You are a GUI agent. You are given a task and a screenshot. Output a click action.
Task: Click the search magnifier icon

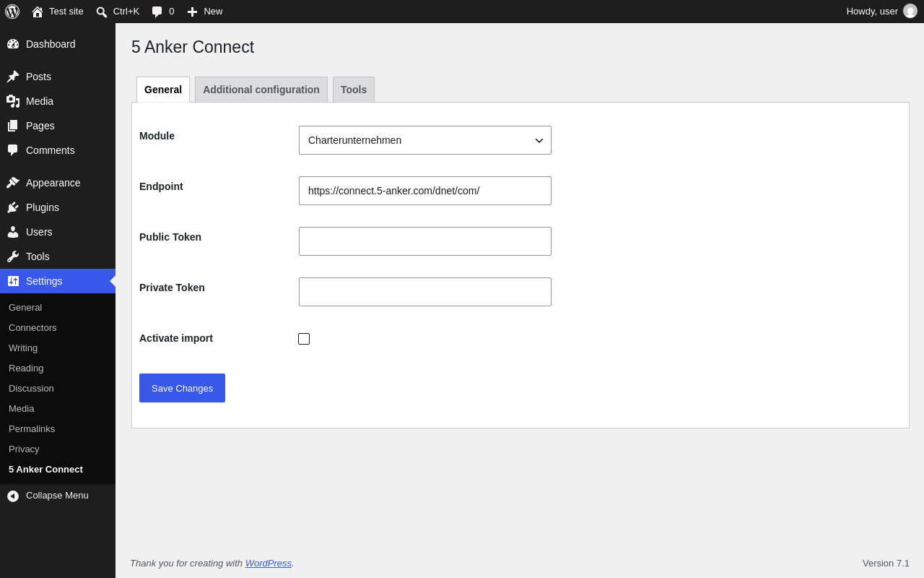[102, 12]
